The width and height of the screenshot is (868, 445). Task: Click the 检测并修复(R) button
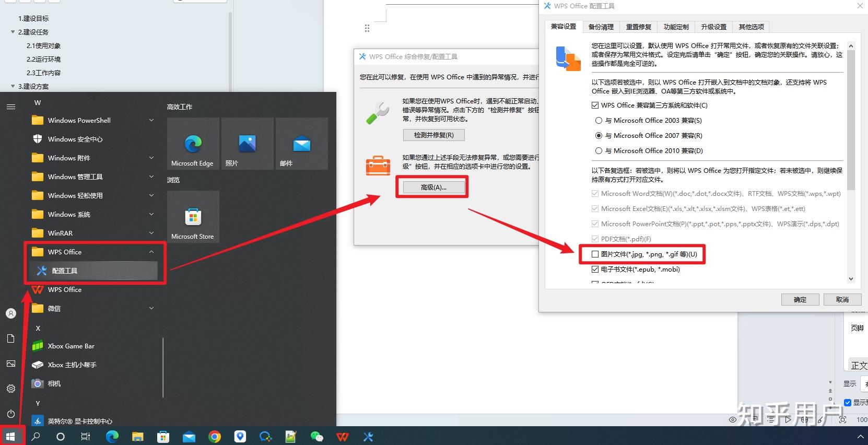point(434,135)
